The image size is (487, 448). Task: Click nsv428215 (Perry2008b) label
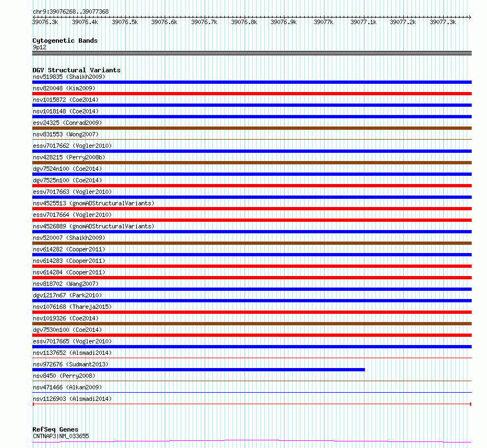[x=69, y=157]
